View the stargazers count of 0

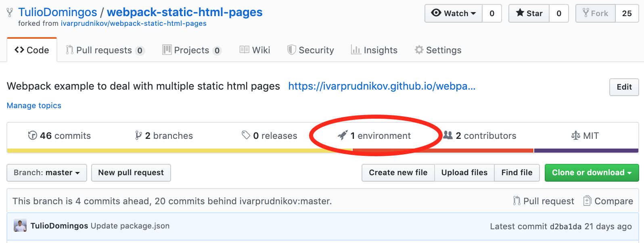[x=559, y=13]
